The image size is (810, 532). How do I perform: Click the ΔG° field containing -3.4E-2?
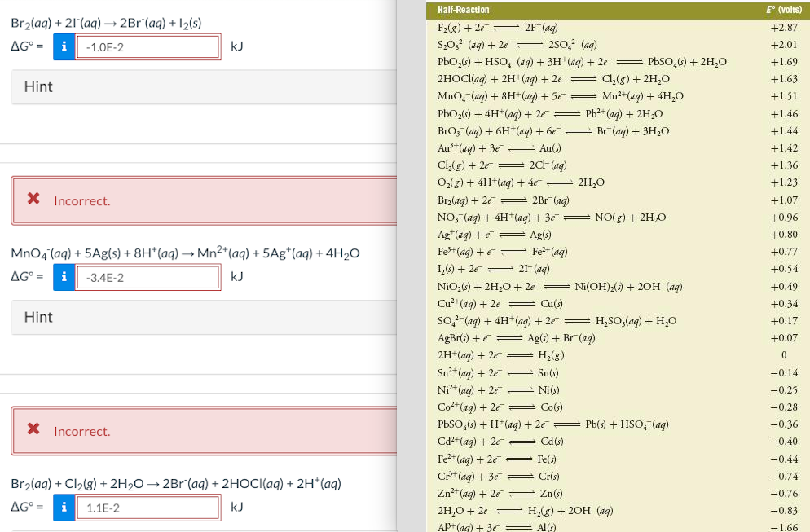tap(148, 277)
